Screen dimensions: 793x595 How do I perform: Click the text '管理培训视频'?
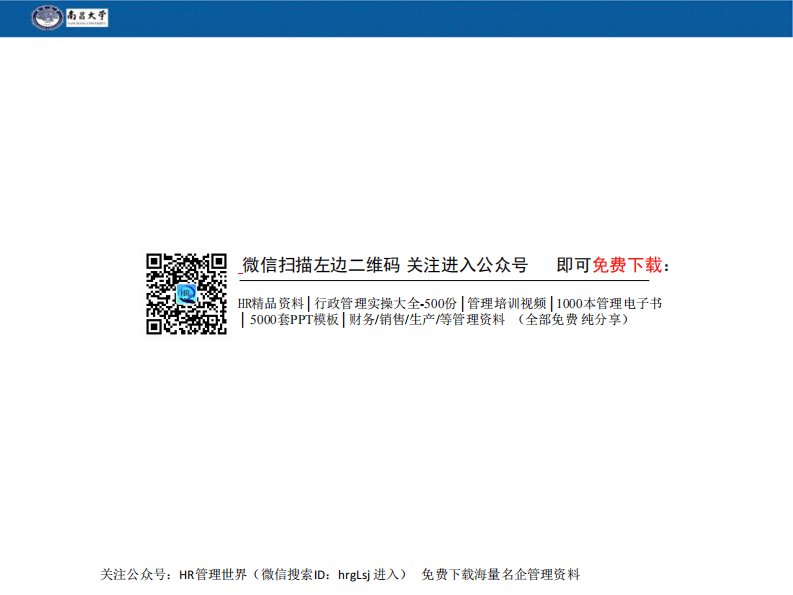click(507, 304)
